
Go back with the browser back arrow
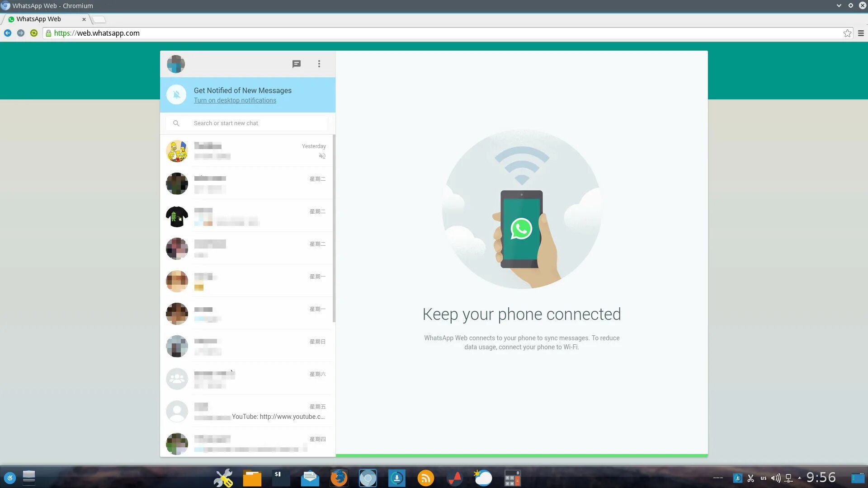8,33
